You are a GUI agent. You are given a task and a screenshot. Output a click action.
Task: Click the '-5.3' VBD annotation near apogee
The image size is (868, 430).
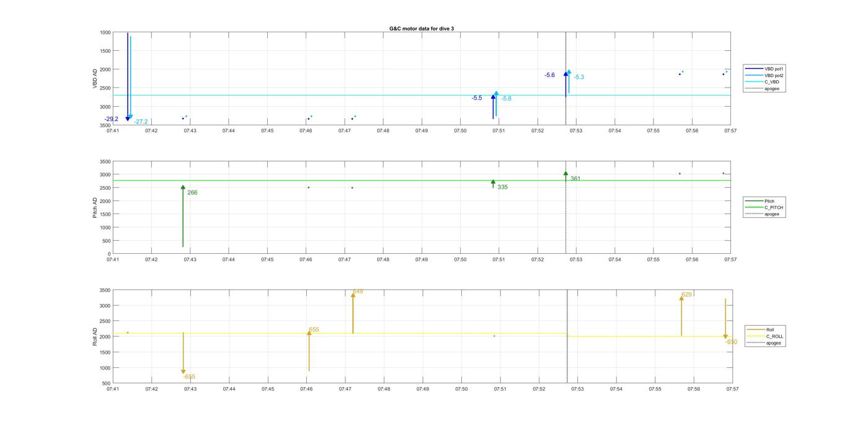point(578,78)
